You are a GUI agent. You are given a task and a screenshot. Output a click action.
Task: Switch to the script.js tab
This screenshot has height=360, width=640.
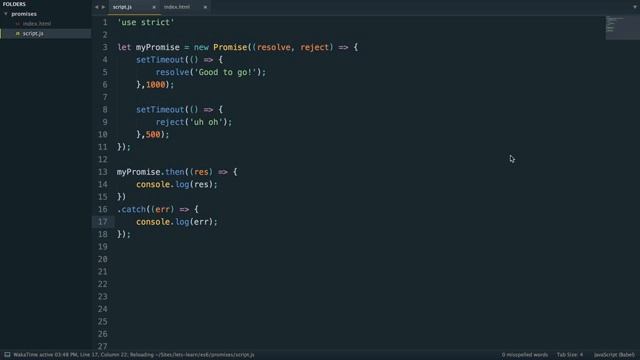[122, 7]
